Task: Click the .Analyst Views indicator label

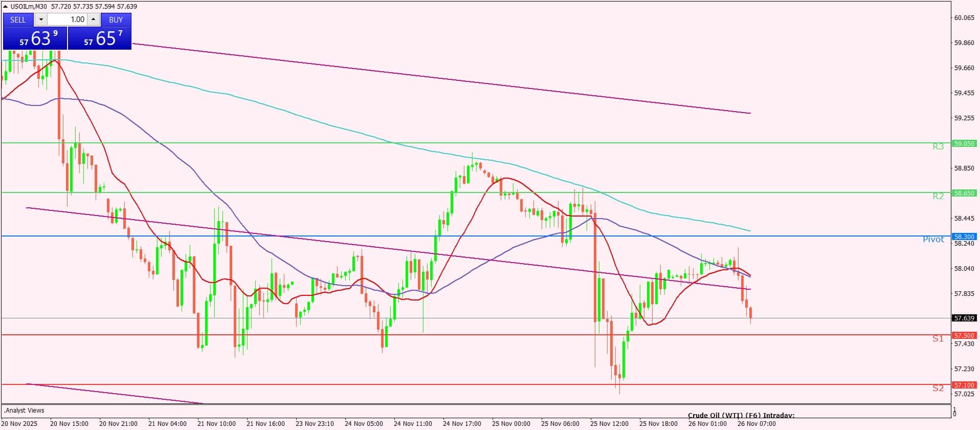Action: pyautogui.click(x=24, y=411)
